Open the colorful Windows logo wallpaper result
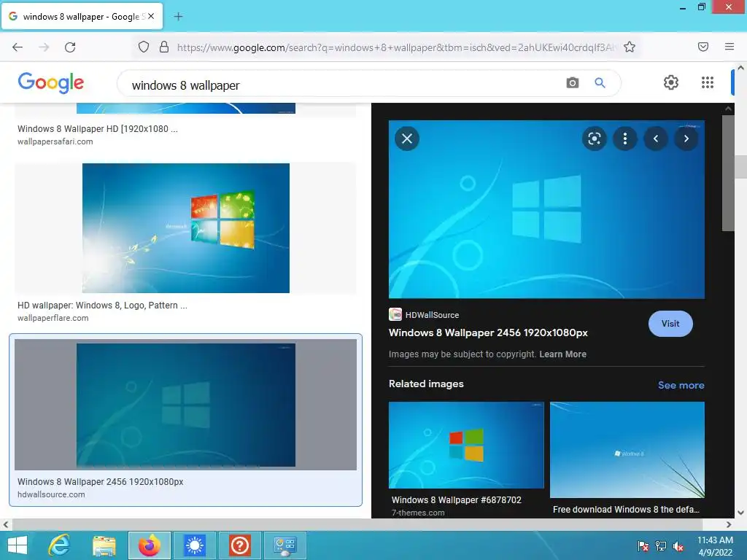Viewport: 747px width, 560px height. [186, 228]
